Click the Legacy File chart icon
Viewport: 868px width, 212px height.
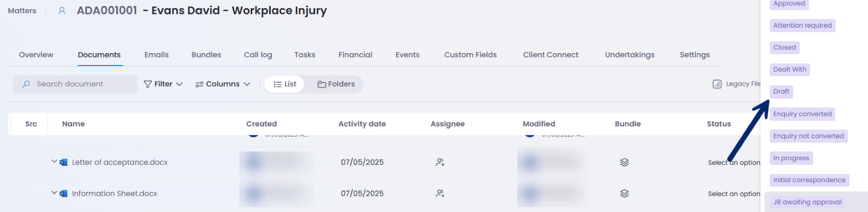click(717, 84)
